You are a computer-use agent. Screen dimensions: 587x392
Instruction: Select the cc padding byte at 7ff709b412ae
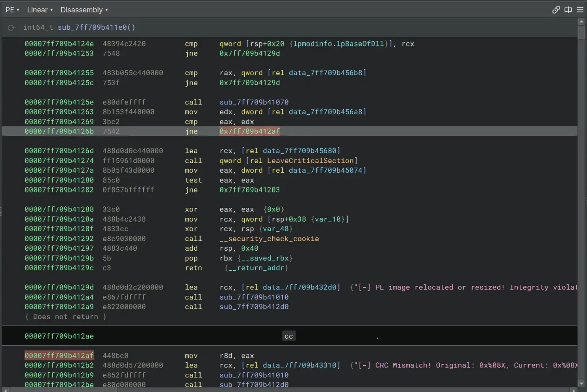point(289,336)
